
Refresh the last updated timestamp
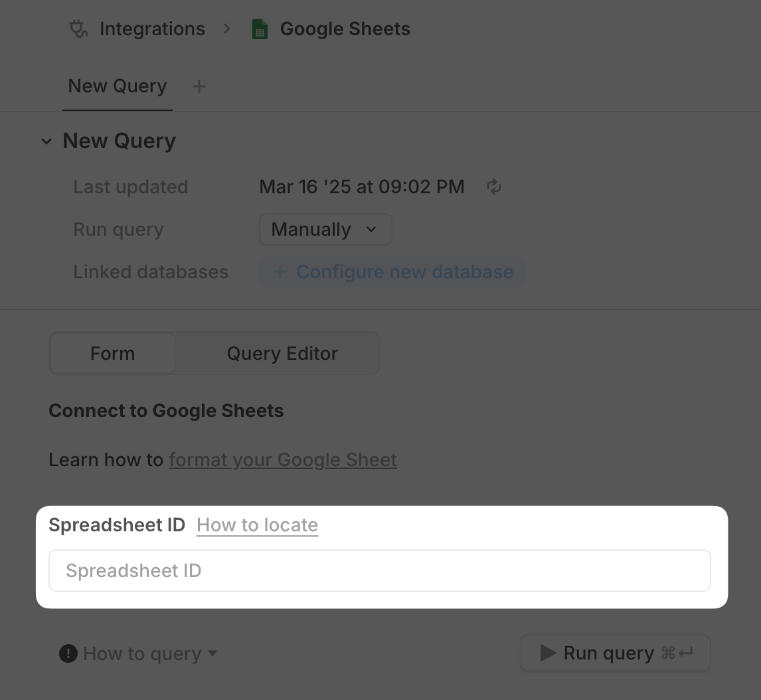pyautogui.click(x=494, y=187)
